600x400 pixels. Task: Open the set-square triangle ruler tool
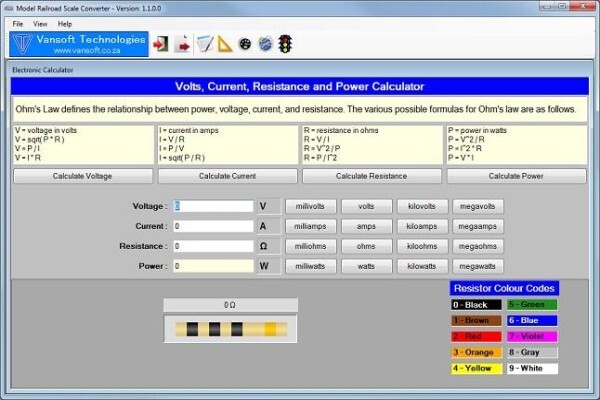coord(225,44)
